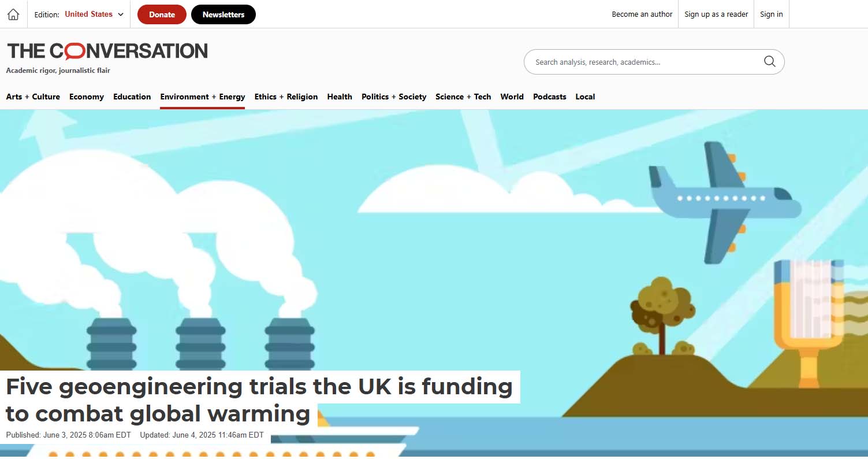Go to the Education section
Viewport: 868px width, 459px height.
132,97
